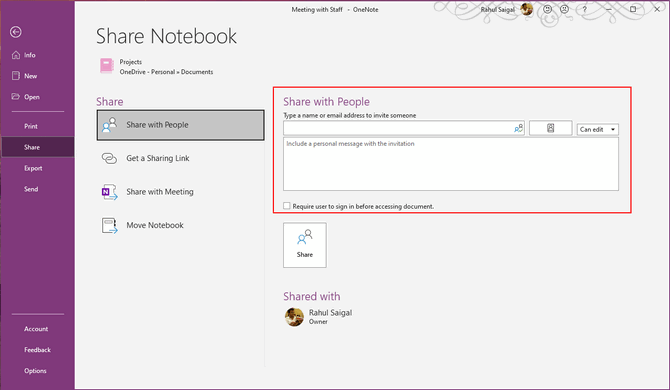Select Send in the sidebar
The width and height of the screenshot is (670, 390).
(31, 189)
